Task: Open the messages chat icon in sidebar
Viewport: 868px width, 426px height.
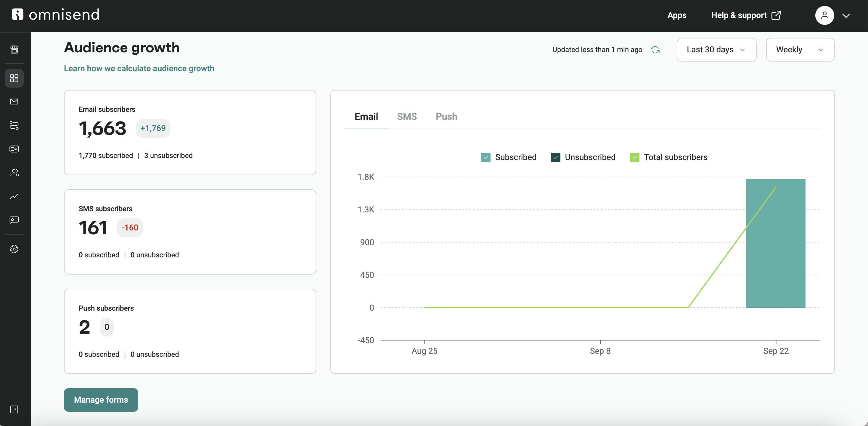Action: tap(14, 220)
